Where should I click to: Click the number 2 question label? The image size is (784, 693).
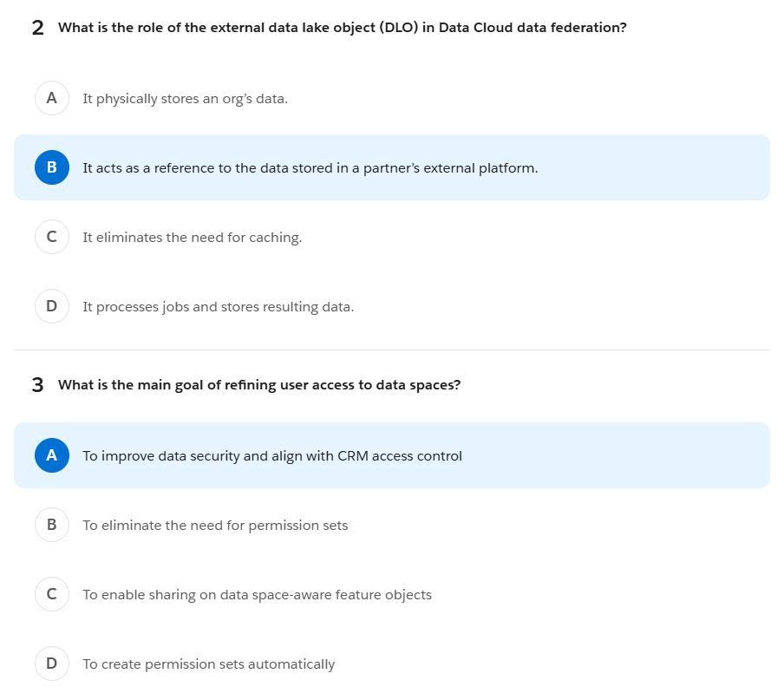tap(38, 28)
